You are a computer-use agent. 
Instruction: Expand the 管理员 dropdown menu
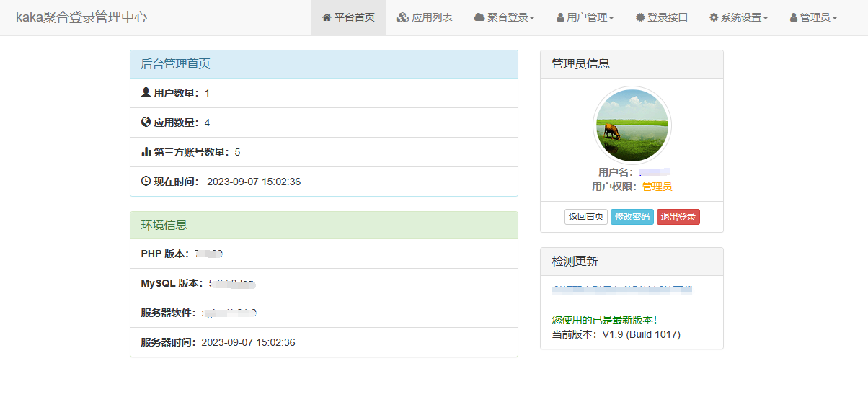(x=814, y=17)
